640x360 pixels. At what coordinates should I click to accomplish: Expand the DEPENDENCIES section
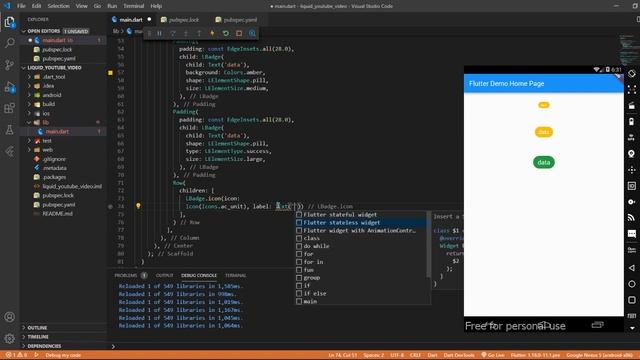pos(44,346)
